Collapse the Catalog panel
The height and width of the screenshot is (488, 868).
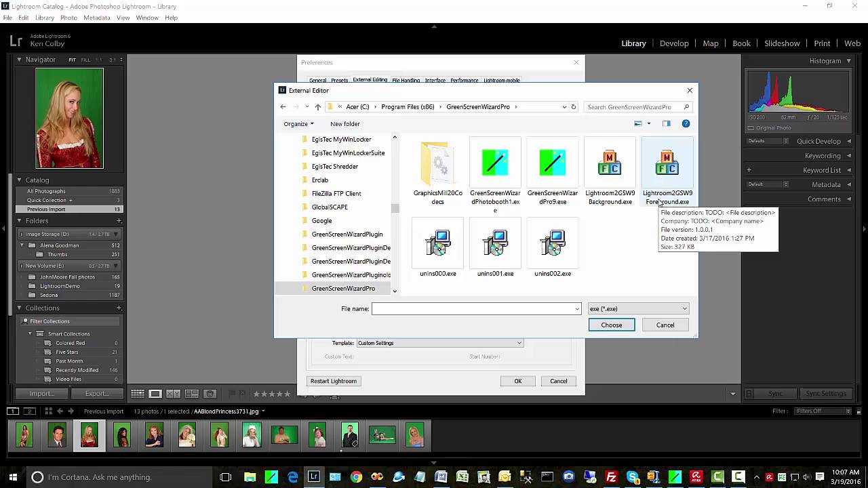click(19, 180)
